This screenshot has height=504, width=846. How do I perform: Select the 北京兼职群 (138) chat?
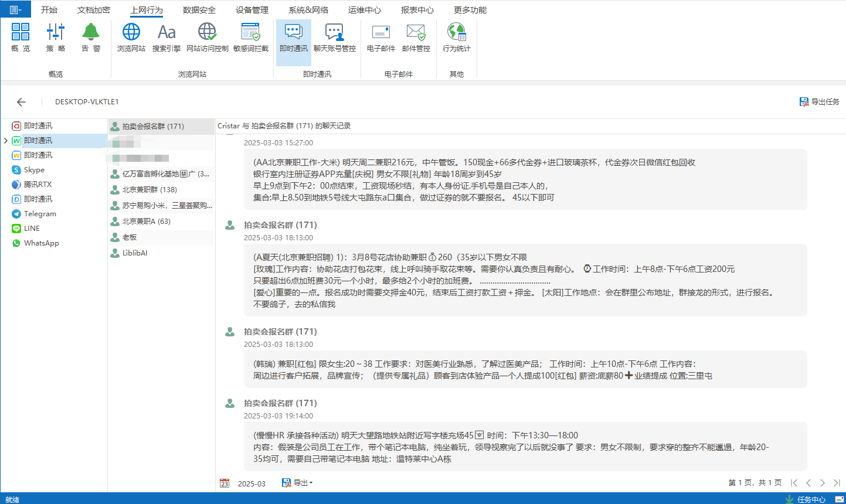(x=150, y=190)
